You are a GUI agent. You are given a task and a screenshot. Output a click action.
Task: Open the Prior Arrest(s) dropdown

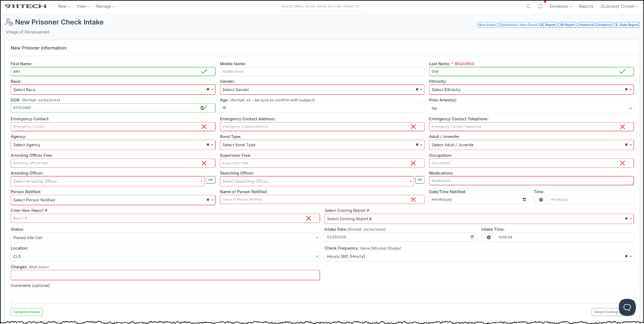531,109
